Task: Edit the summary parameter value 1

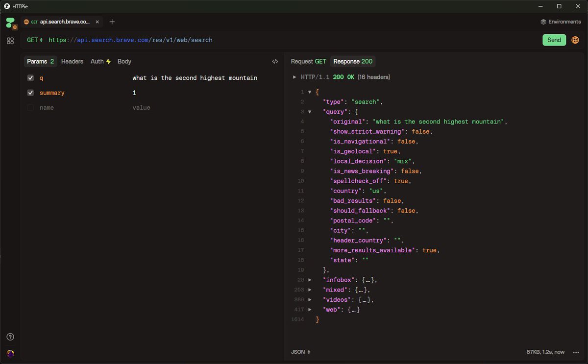Action: pyautogui.click(x=134, y=93)
